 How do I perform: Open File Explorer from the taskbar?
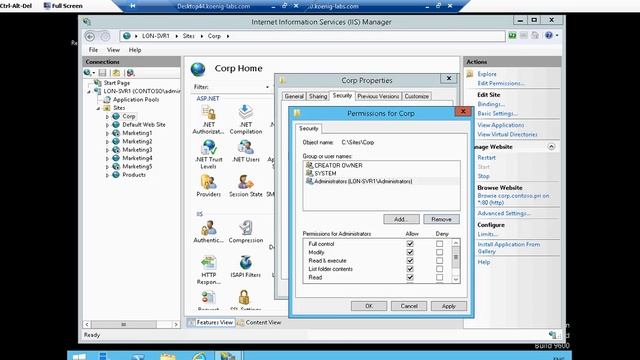[168, 357]
